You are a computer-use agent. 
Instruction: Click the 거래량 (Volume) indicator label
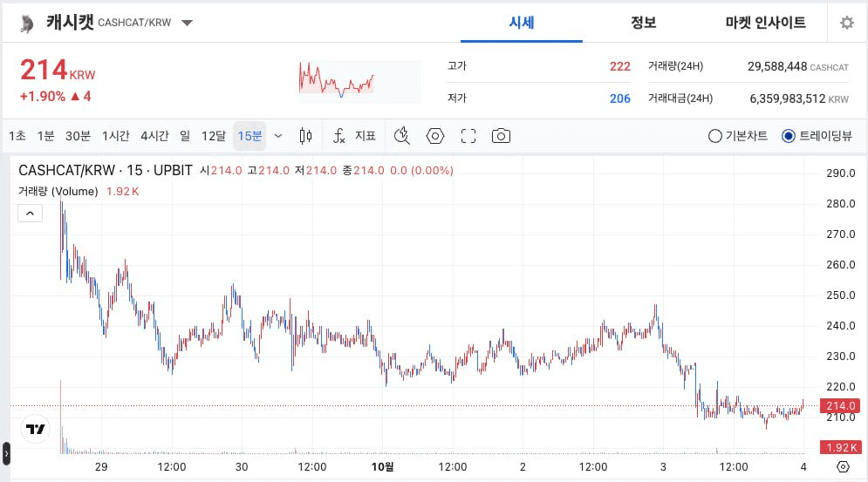coord(58,191)
